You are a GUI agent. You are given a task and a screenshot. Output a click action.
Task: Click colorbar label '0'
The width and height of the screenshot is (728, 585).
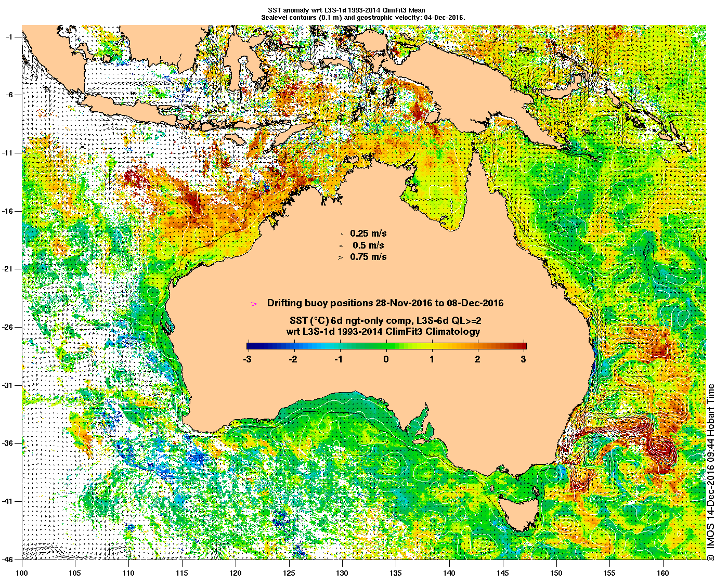pos(386,359)
